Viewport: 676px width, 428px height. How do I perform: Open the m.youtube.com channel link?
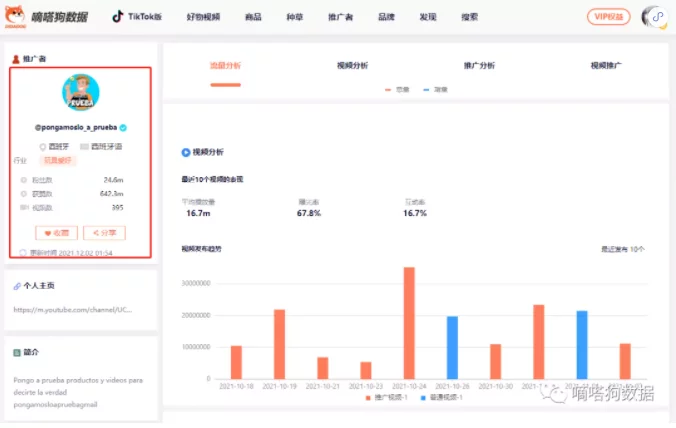point(73,310)
